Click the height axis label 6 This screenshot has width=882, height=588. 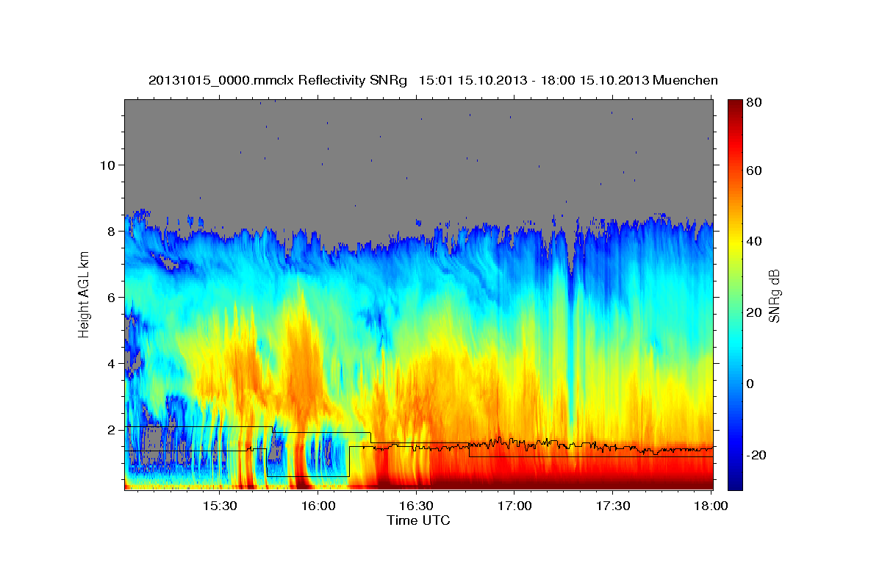coord(110,297)
